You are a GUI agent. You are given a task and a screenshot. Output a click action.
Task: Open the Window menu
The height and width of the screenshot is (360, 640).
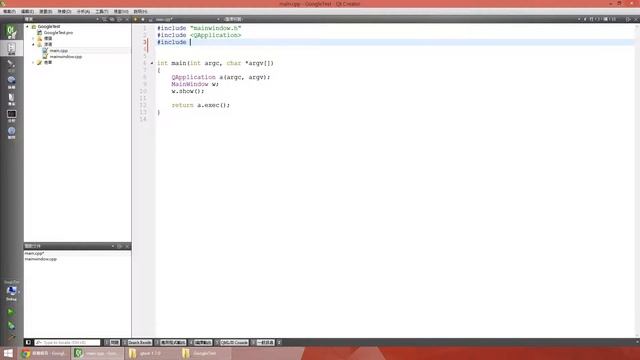tap(121, 11)
